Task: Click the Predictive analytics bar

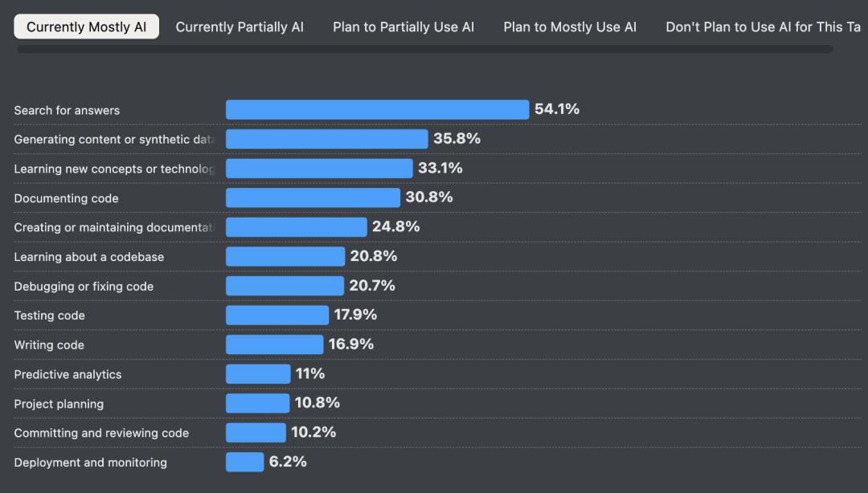Action: 257,373
